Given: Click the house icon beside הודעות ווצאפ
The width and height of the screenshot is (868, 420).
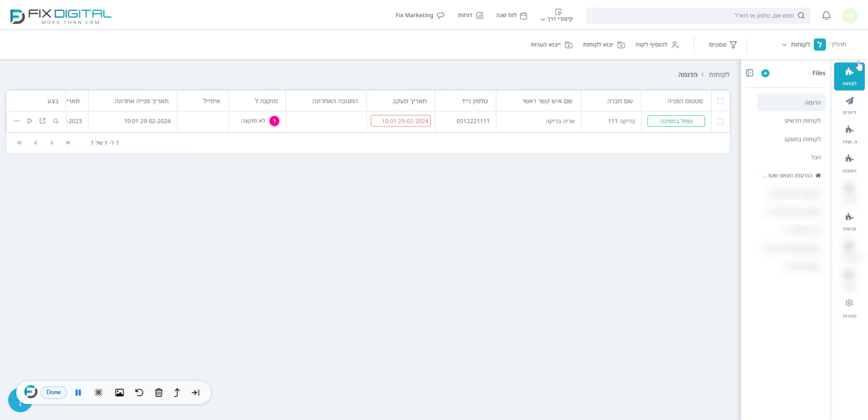Looking at the screenshot, I should point(818,175).
